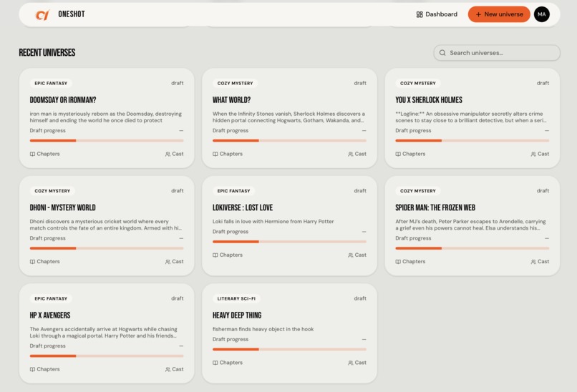
Task: Open Cast people icon for Doomsday or Ironman?
Action: click(168, 154)
